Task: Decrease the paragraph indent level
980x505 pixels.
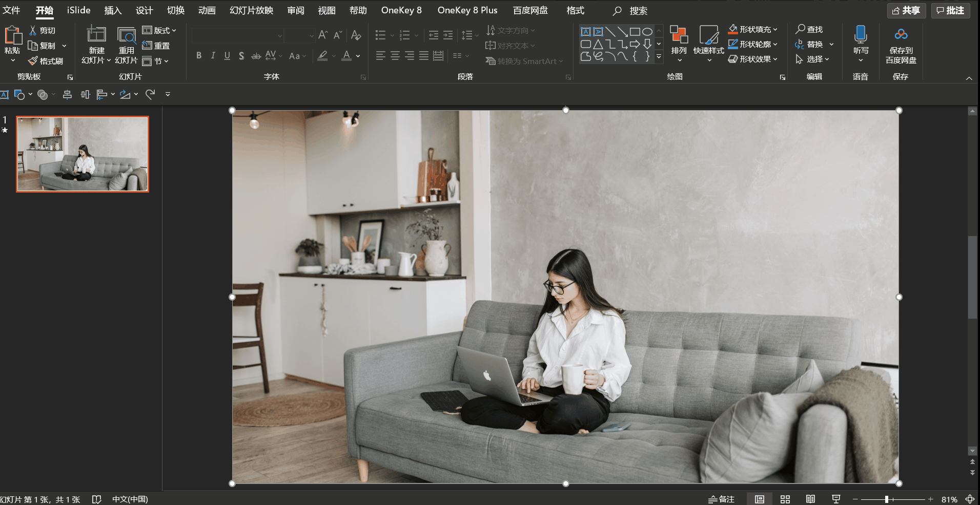Action: pyautogui.click(x=434, y=35)
